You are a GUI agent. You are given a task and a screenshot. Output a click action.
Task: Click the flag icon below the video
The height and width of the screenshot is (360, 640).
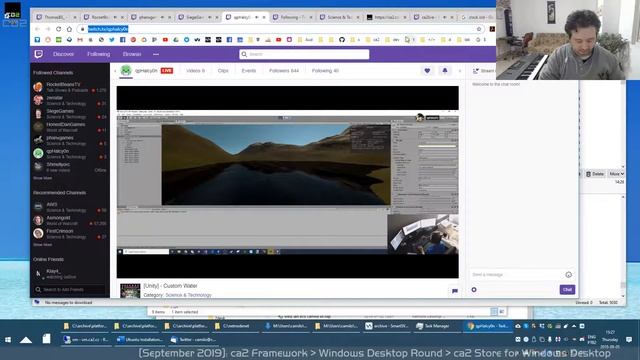coord(455,291)
